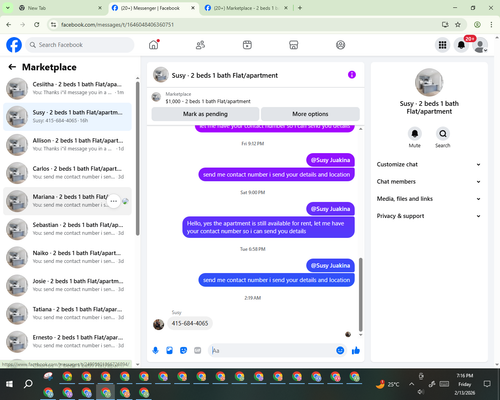
Task: Open the Tatiana conversation
Action: (x=67, y=313)
